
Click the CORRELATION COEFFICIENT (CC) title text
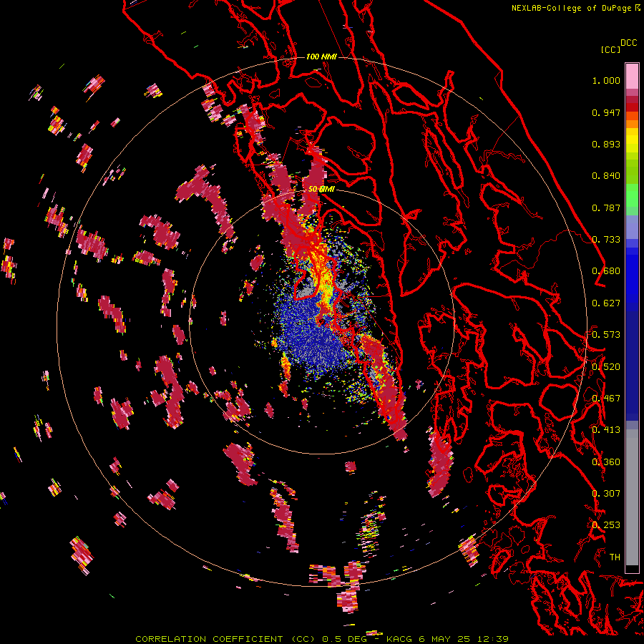[x=225, y=639]
